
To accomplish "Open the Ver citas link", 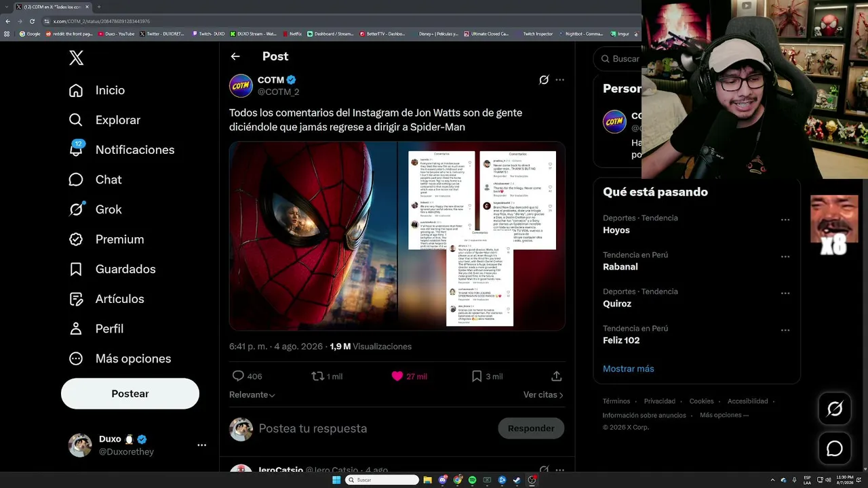I will click(543, 394).
